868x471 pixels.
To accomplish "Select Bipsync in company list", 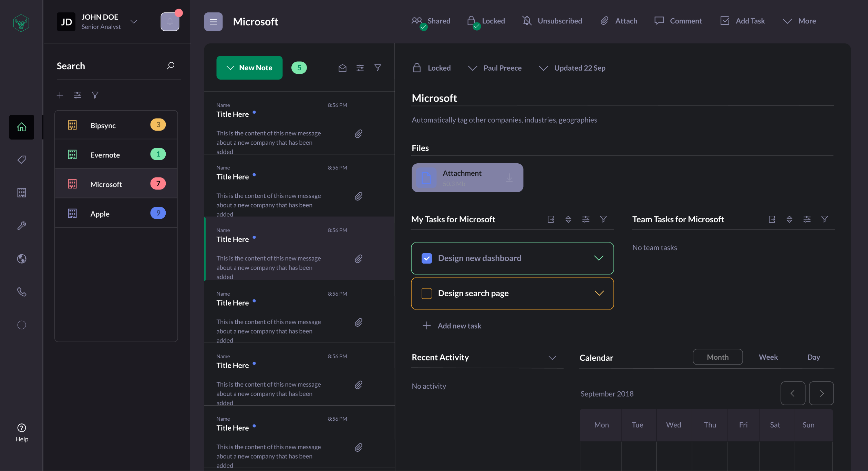I will click(116, 125).
